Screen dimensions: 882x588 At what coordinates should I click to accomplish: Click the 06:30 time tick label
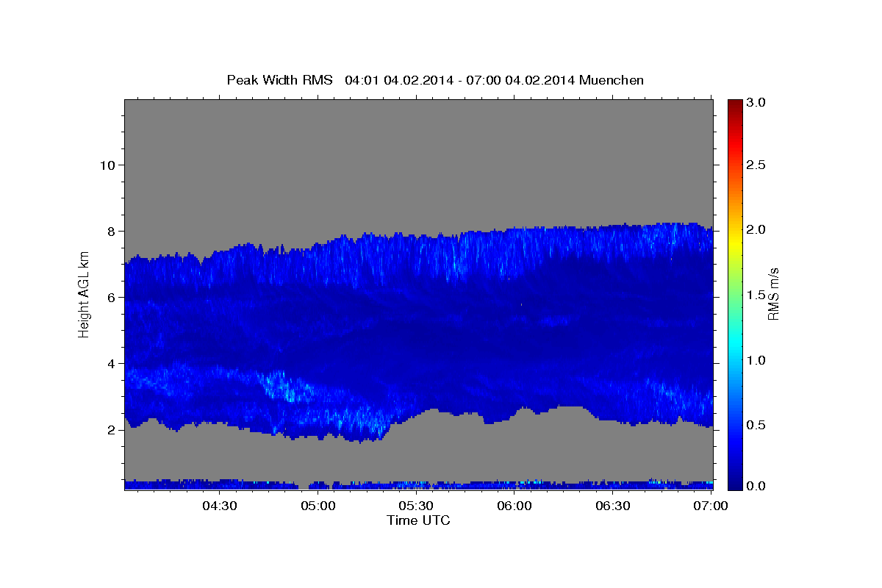pyautogui.click(x=612, y=506)
